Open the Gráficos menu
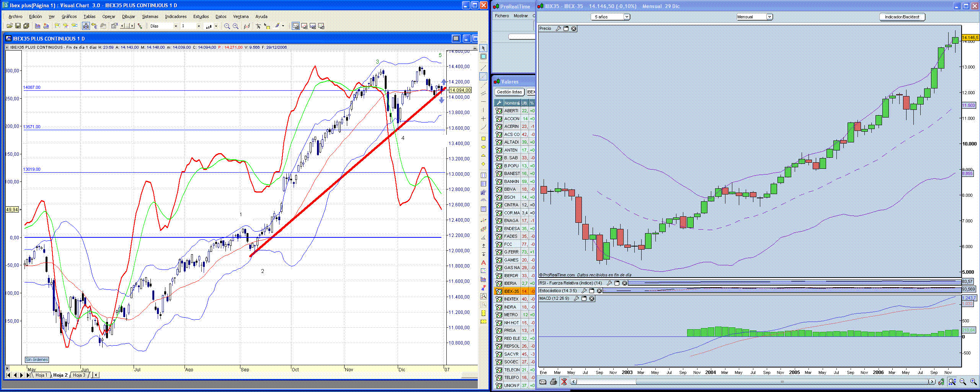Viewport: 980px width, 392px height. (x=69, y=16)
